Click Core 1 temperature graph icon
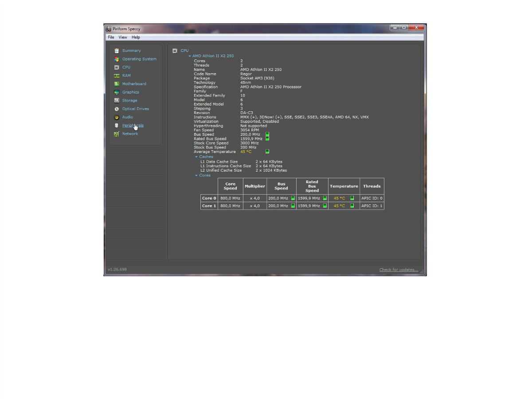The height and width of the screenshot is (399, 532). coord(352,206)
